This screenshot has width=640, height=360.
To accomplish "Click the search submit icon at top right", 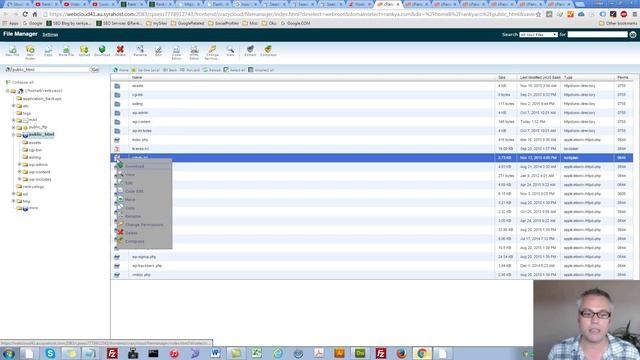I will 633,35.
